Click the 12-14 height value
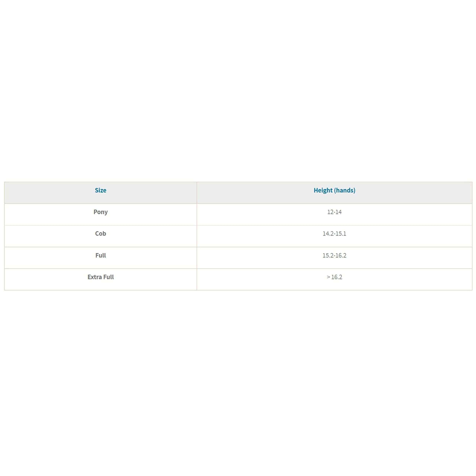The width and height of the screenshot is (476, 476). coord(334,212)
